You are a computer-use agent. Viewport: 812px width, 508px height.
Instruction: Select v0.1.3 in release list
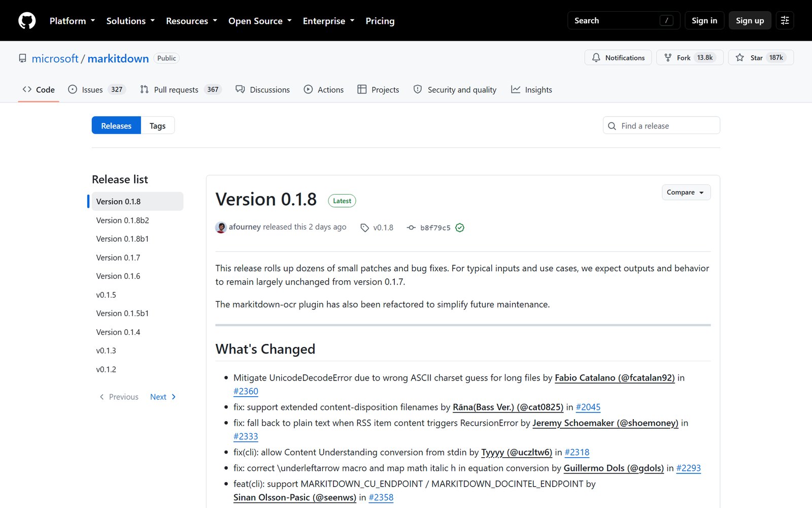[137, 351]
